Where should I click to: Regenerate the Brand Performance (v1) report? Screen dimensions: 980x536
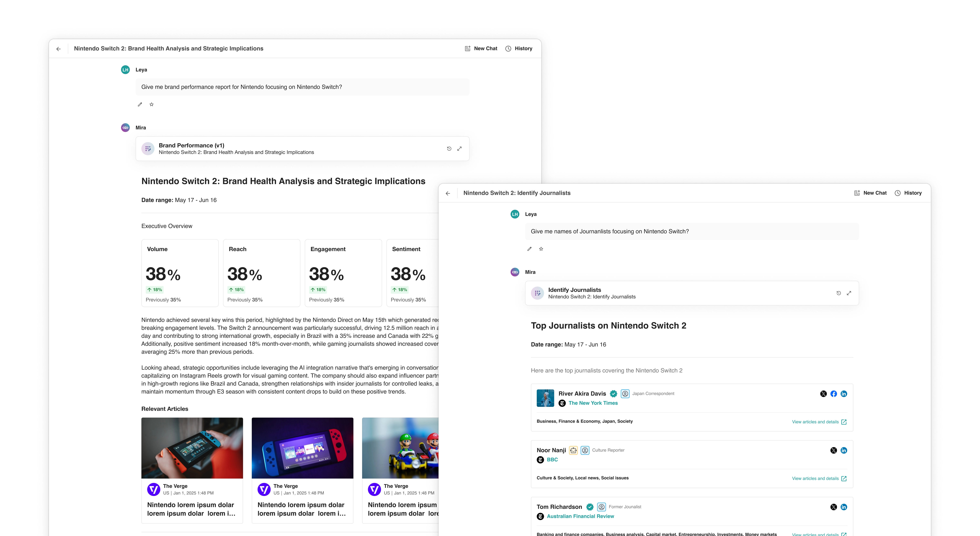pos(449,149)
